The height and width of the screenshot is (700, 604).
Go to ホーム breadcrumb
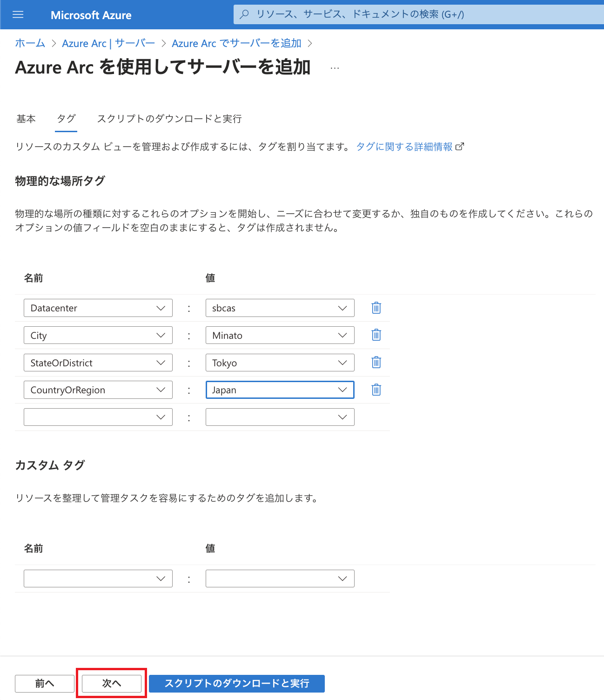point(30,43)
